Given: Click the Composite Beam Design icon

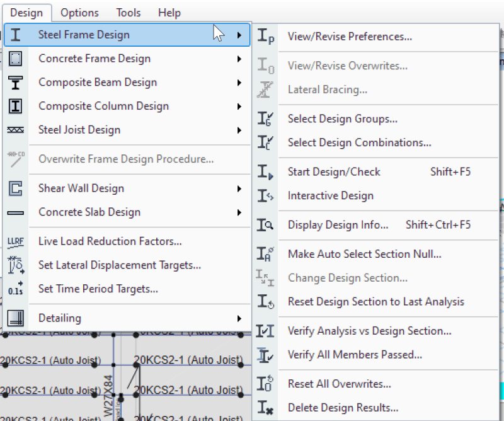Looking at the screenshot, I should tap(15, 83).
